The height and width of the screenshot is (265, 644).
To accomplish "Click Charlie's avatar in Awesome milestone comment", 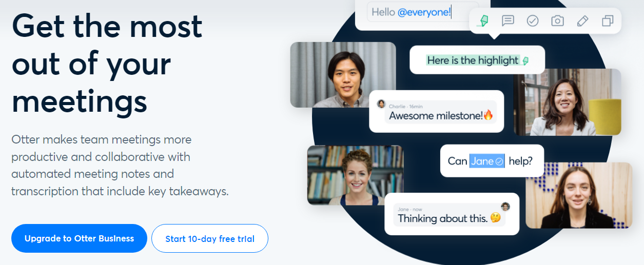I will [x=381, y=104].
